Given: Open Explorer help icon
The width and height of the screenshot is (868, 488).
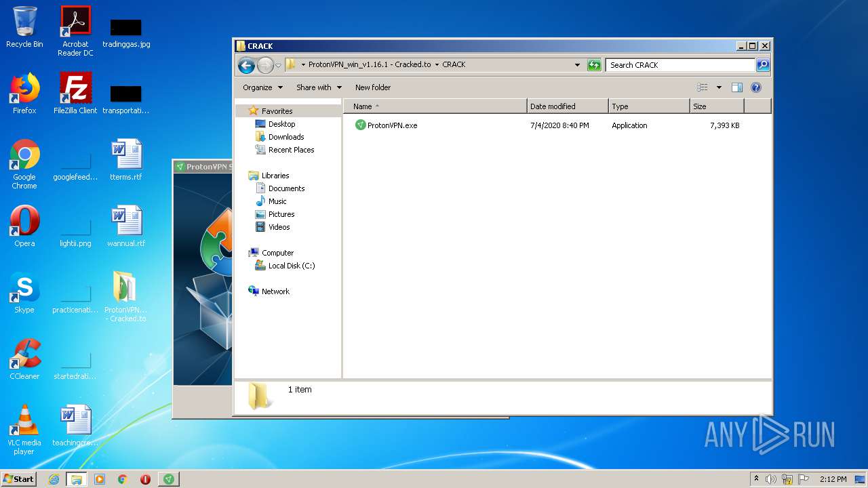Looking at the screenshot, I should pyautogui.click(x=756, y=87).
